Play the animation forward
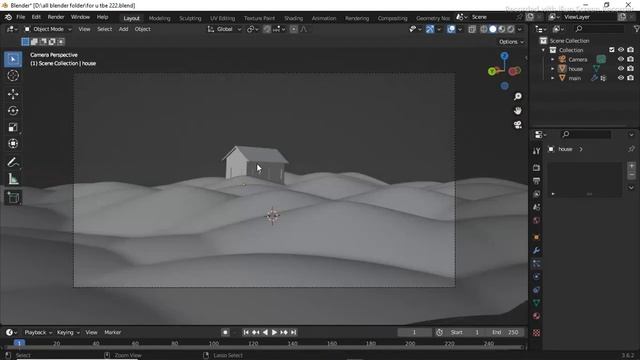Screen dimensions: 640x360 point(274,333)
